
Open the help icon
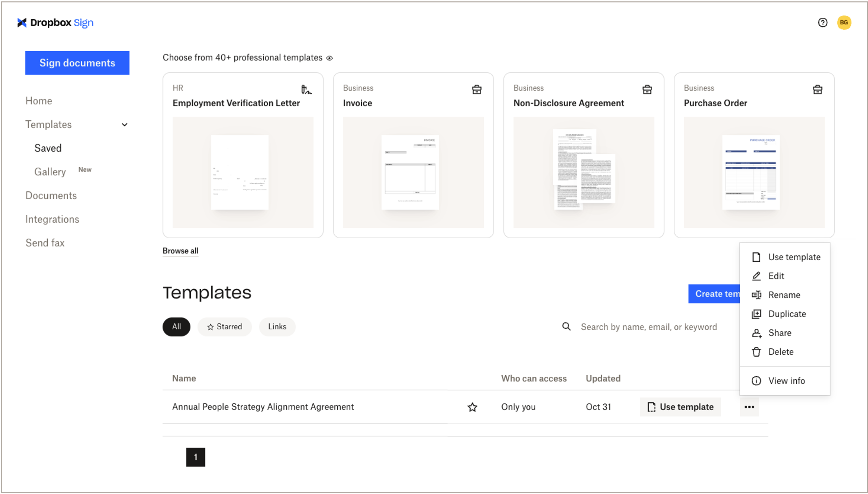(823, 22)
